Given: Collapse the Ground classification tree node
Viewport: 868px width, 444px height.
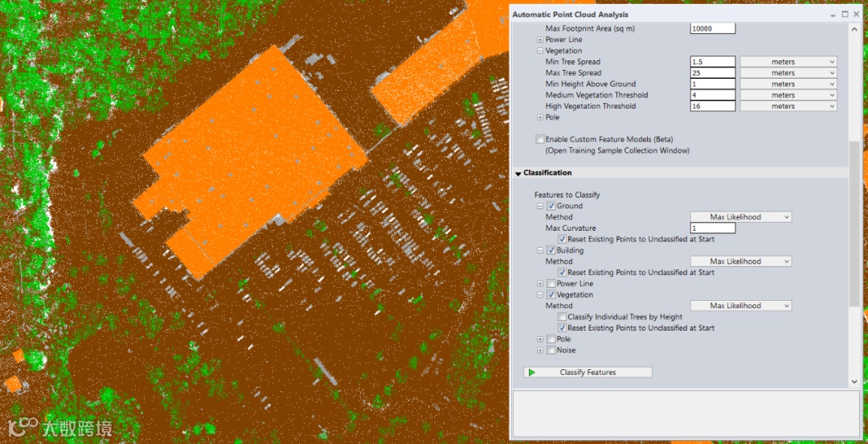Looking at the screenshot, I should (x=540, y=206).
